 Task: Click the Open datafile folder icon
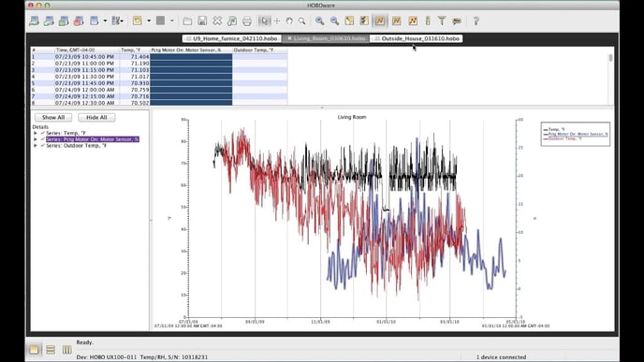[187, 21]
